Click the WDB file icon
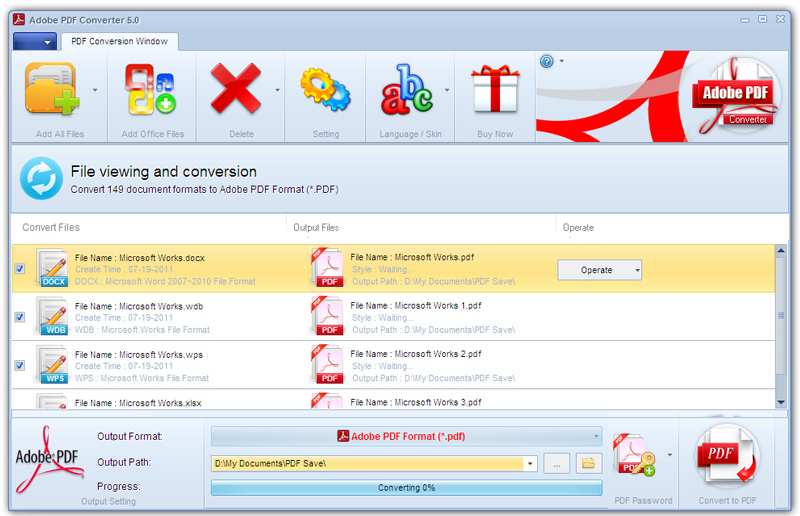The height and width of the screenshot is (516, 800). click(53, 316)
